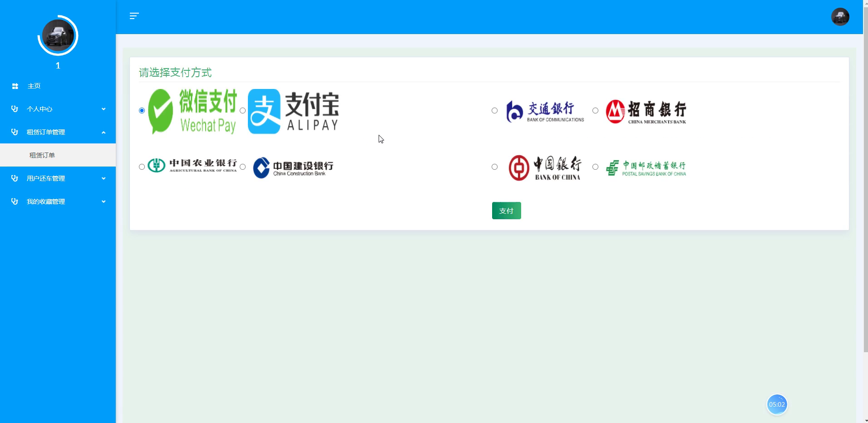Click the icon beside 租赁订单管理
This screenshot has width=868, height=423.
(x=15, y=132)
